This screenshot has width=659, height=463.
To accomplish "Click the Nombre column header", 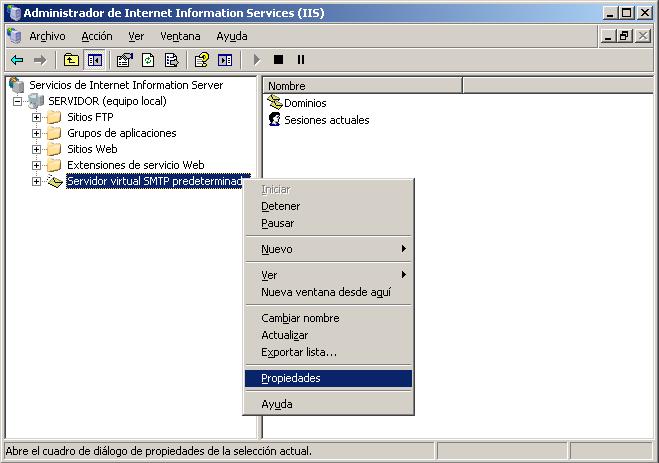I will click(x=360, y=86).
